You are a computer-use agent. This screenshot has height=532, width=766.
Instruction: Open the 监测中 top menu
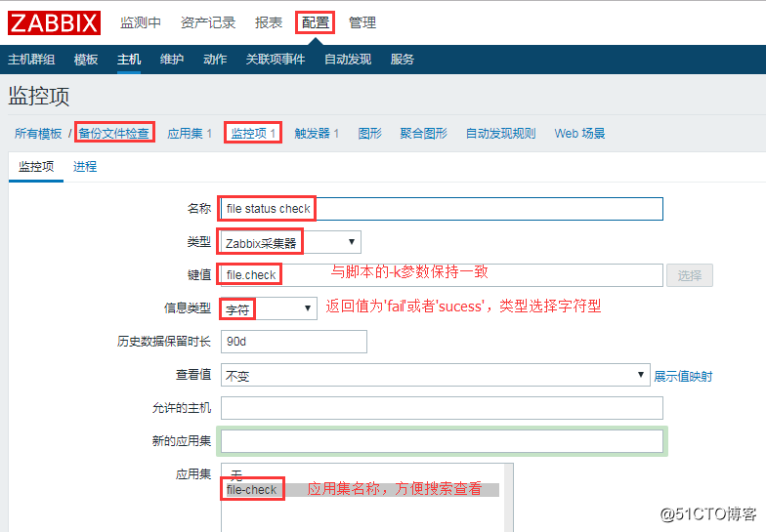(x=141, y=23)
